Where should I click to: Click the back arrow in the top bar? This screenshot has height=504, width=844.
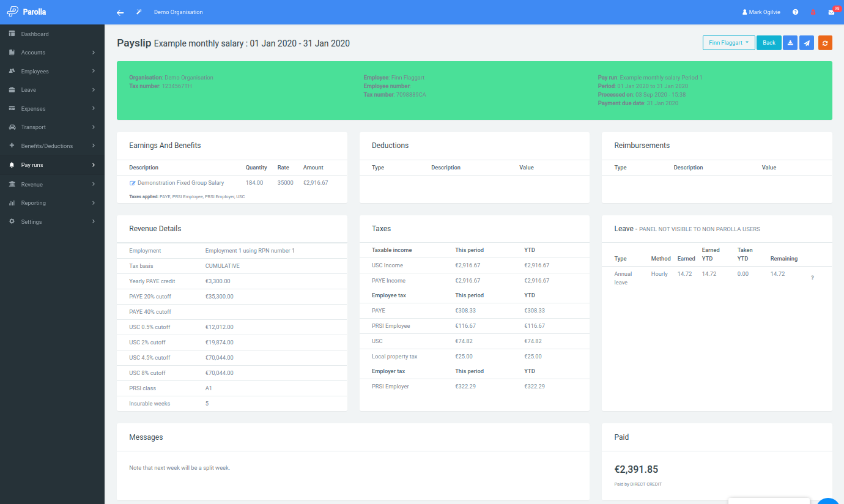[x=120, y=12]
